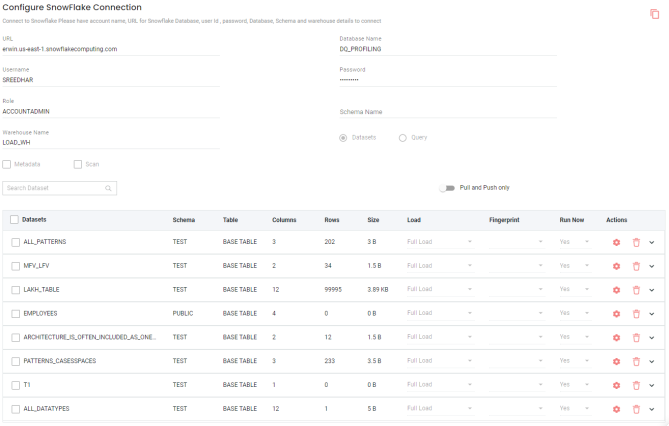Open settings gear for ALL_PATTERNS row
The height and width of the screenshot is (426, 669).
[616, 242]
